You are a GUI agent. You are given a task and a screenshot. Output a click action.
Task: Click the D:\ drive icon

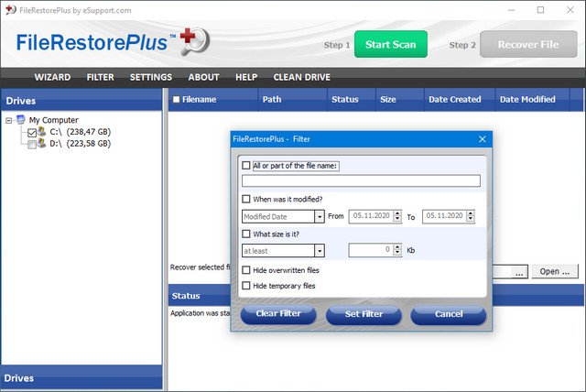click(41, 143)
